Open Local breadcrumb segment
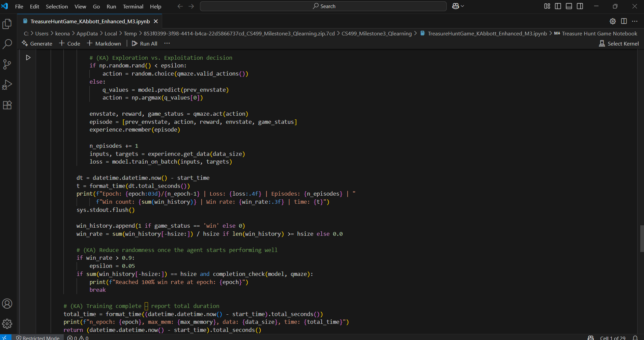 point(111,33)
